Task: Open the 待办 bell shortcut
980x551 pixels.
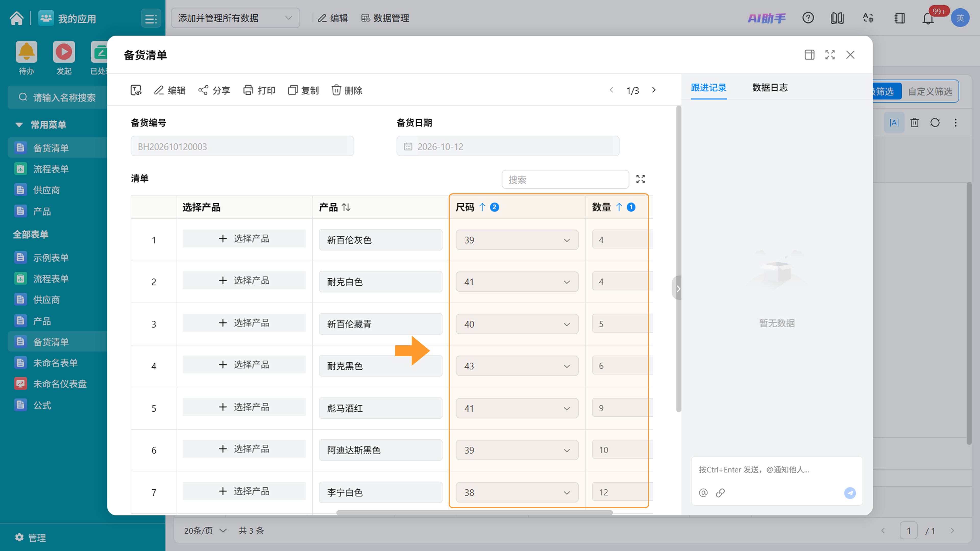Action: tap(26, 52)
